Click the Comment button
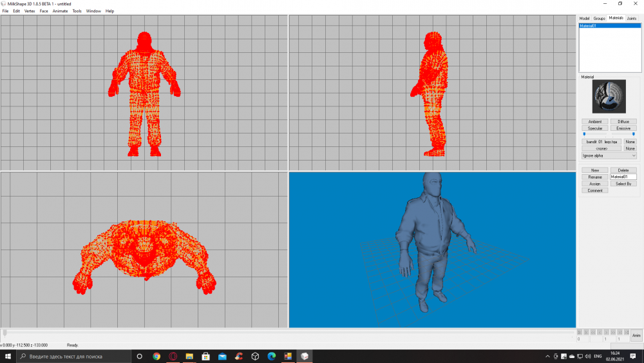Screen dimensions: 644x363 click(594, 190)
